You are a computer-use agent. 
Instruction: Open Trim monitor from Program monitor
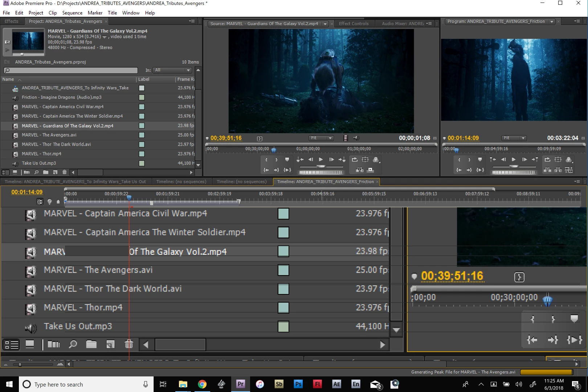569,170
